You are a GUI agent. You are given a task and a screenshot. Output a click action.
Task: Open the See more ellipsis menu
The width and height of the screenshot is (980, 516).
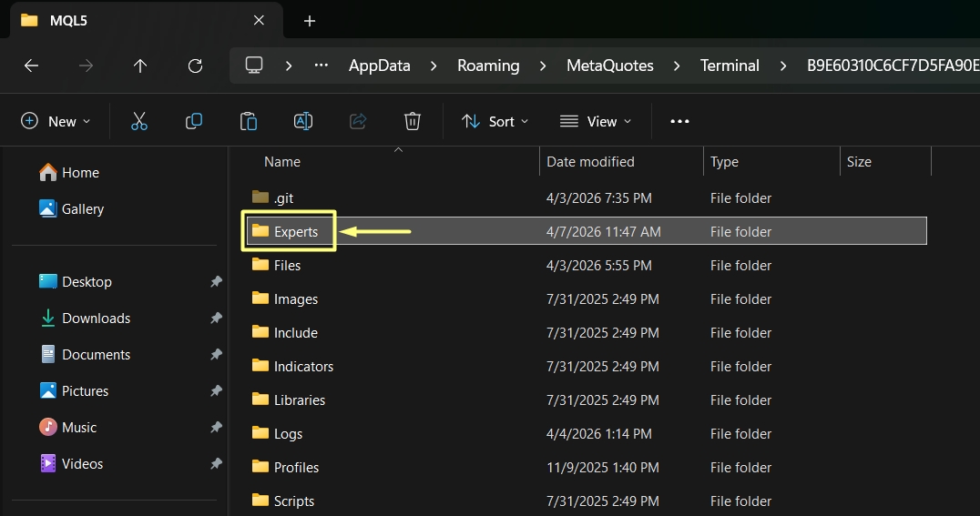click(x=679, y=121)
